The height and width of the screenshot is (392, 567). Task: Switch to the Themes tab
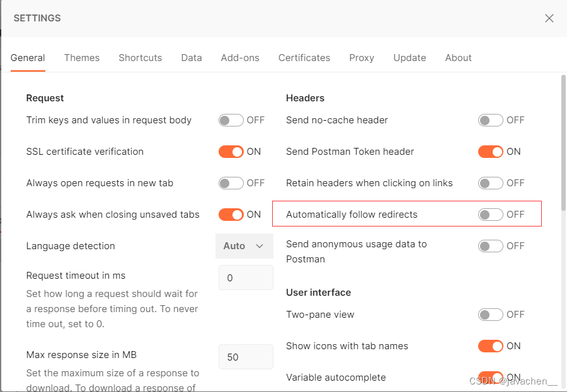(x=82, y=57)
